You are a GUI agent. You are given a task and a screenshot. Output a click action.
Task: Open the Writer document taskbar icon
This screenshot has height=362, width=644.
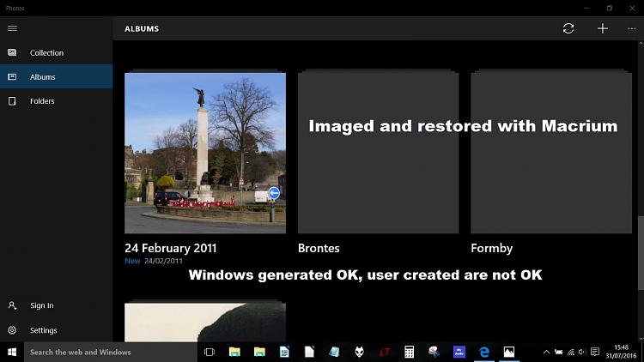click(x=284, y=353)
